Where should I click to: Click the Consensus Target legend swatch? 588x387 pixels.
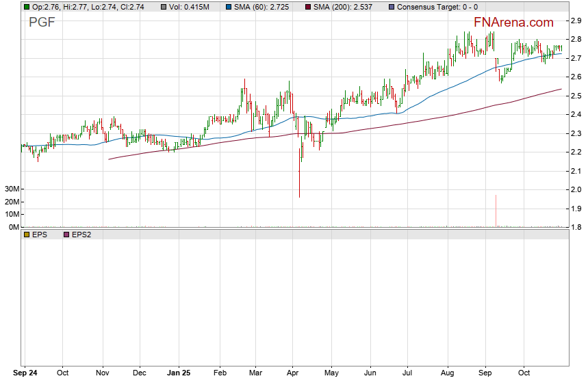point(391,6)
